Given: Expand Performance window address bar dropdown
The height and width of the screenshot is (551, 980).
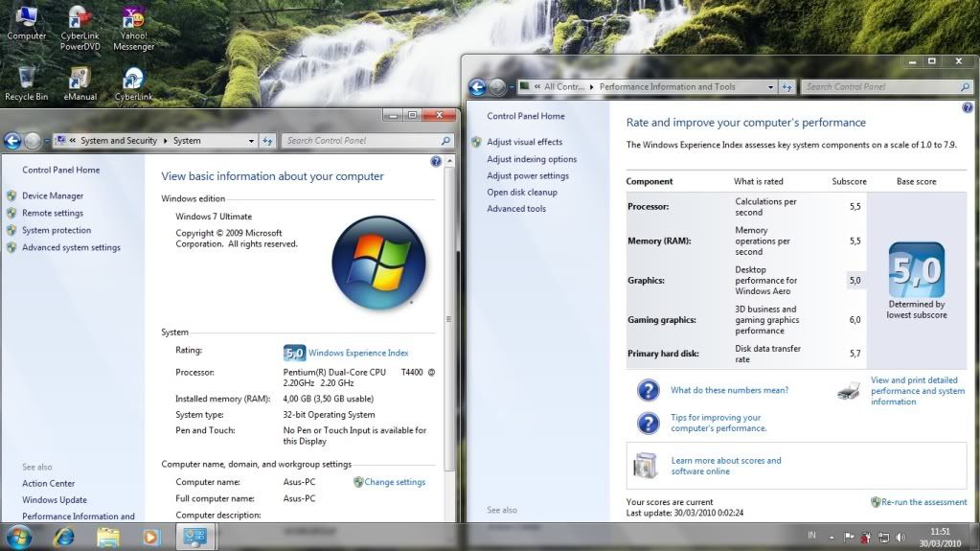Looking at the screenshot, I should pyautogui.click(x=770, y=87).
